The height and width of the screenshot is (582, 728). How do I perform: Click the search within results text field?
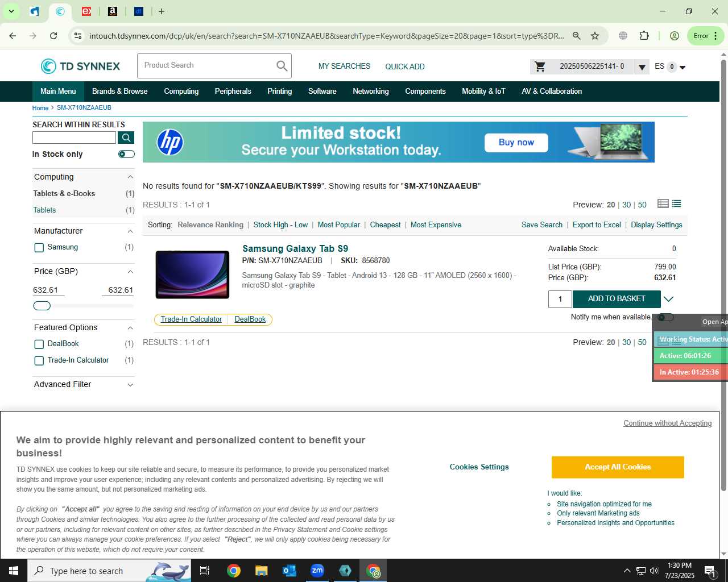coord(75,138)
